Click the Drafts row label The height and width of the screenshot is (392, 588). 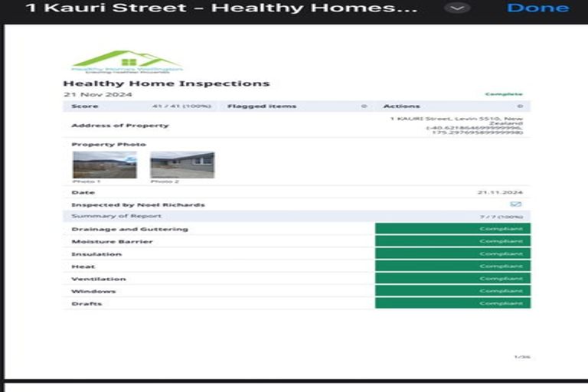[x=87, y=304]
